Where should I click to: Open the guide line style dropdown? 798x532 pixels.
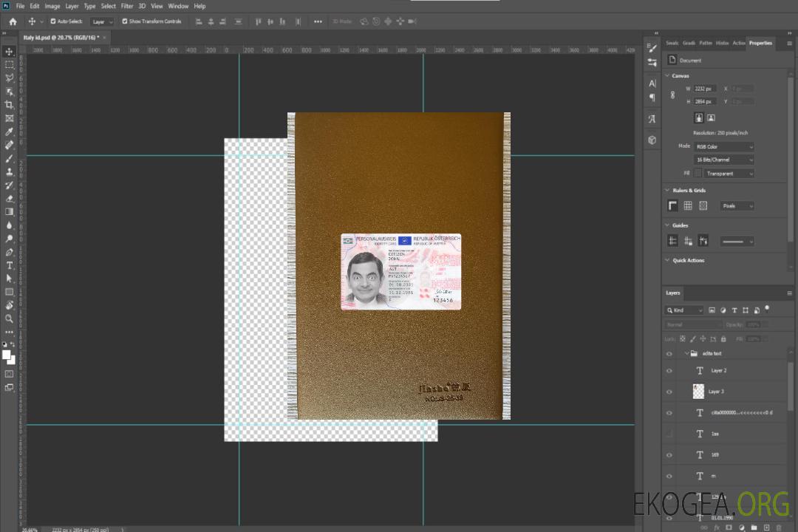(737, 242)
